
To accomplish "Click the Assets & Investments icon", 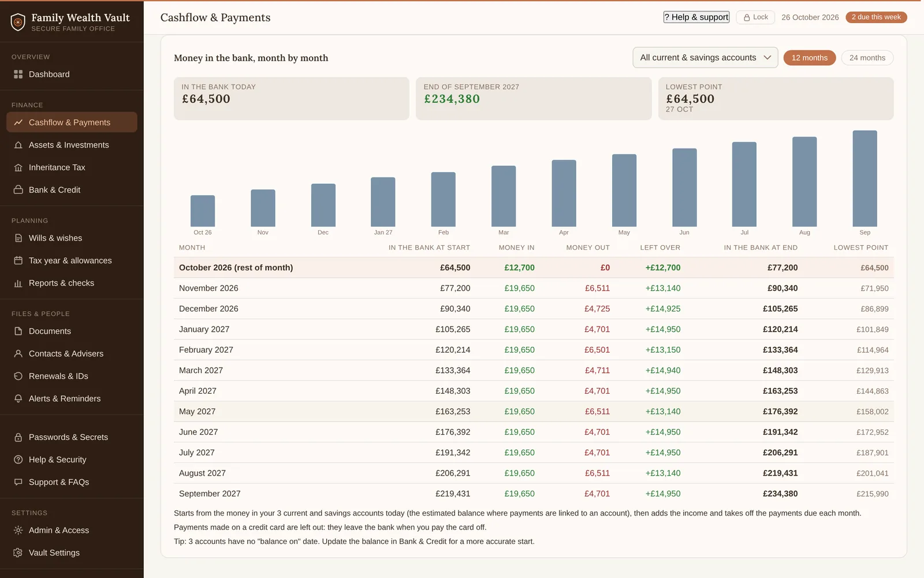I will (18, 145).
